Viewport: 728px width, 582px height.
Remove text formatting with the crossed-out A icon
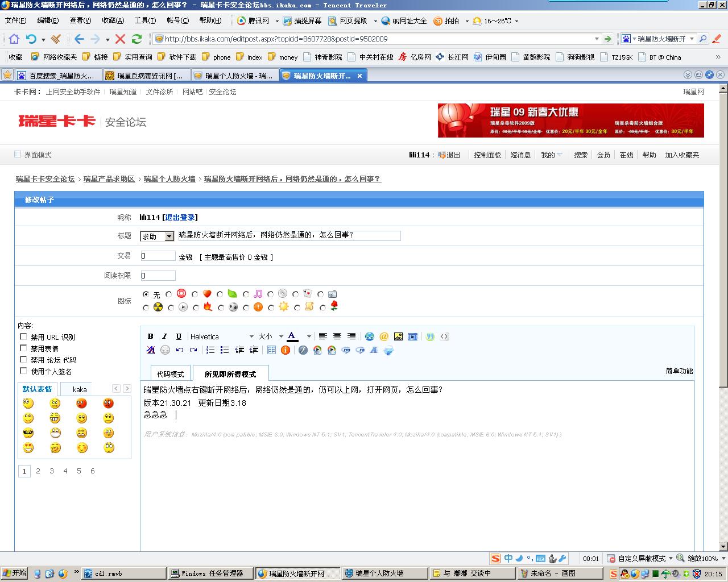[151, 350]
